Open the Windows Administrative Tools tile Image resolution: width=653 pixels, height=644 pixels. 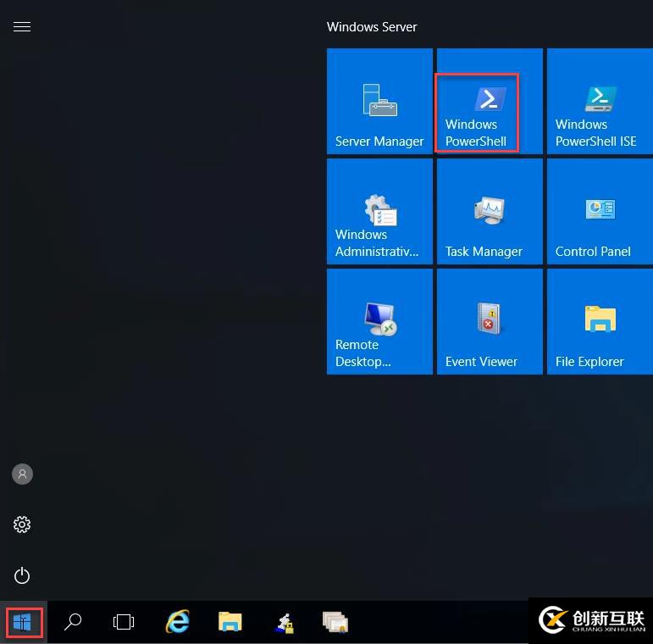(379, 212)
